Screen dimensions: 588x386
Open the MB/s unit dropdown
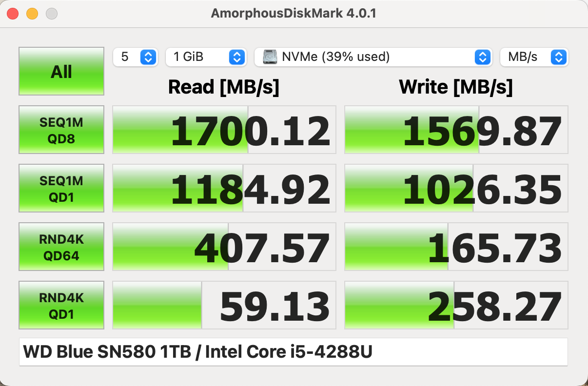click(x=534, y=57)
